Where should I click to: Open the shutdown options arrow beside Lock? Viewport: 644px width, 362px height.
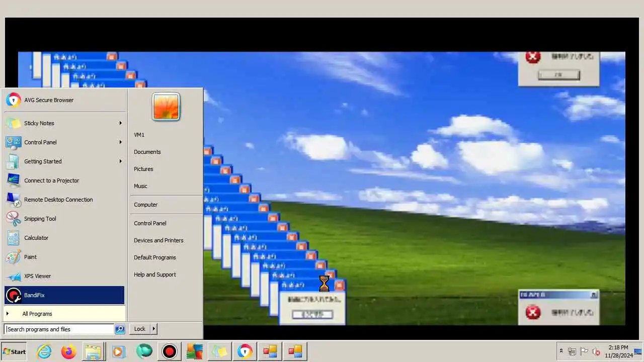154,329
